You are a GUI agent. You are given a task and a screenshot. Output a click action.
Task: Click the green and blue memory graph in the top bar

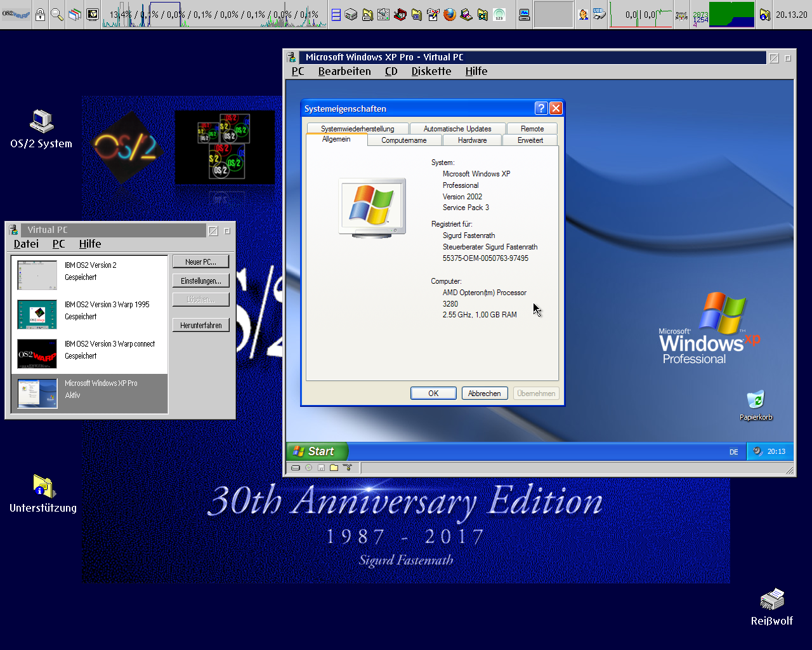731,15
